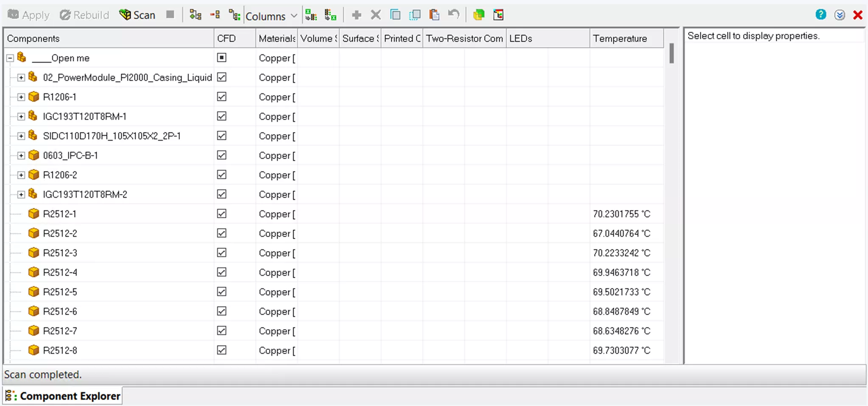The image size is (868, 406).
Task: Click the Rebuild button
Action: (84, 14)
